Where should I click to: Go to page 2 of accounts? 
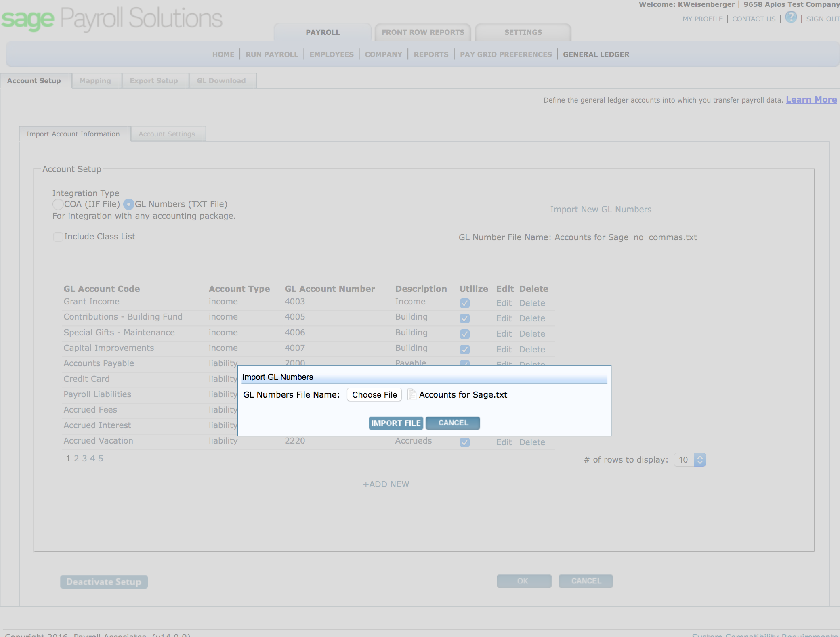(x=76, y=459)
